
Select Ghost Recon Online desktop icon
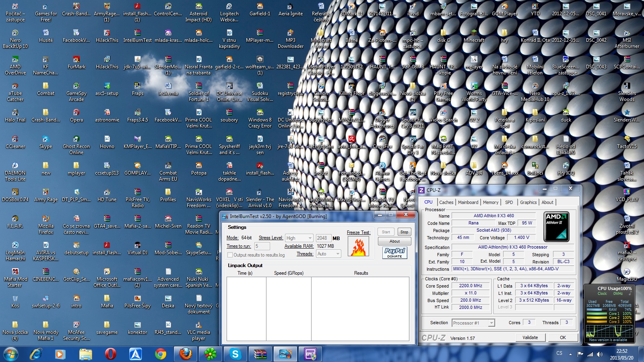tap(76, 146)
